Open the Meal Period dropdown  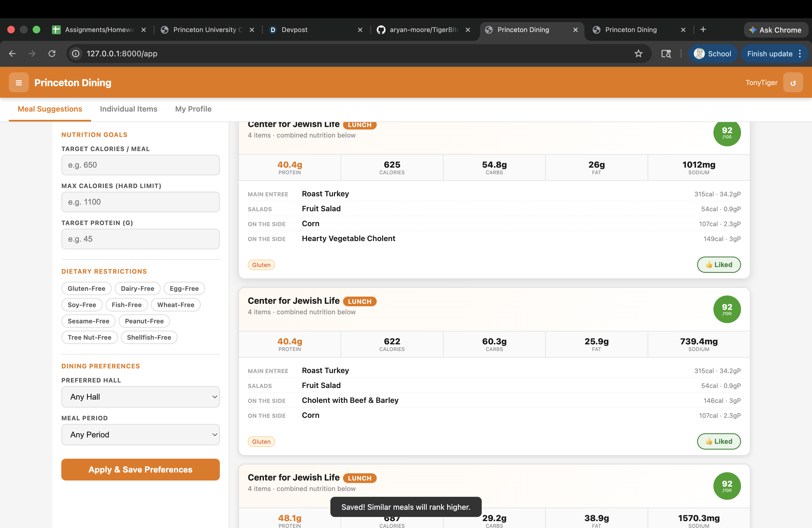click(x=140, y=435)
